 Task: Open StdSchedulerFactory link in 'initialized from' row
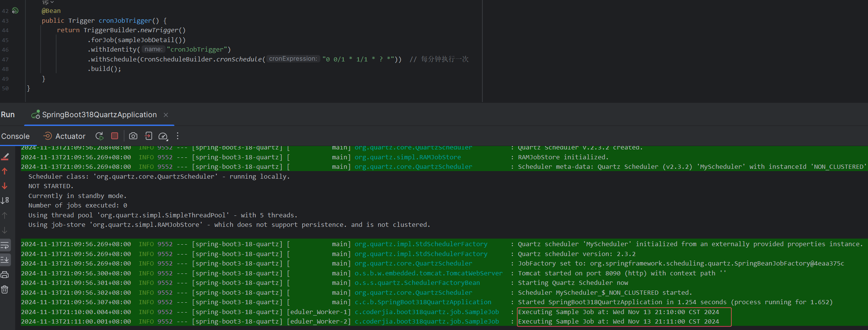coord(421,244)
